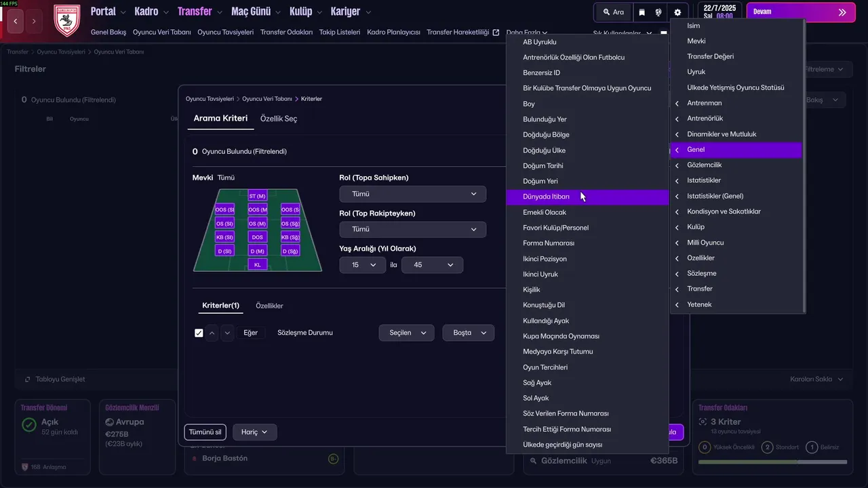Toggle the KB (Sl) position on pitch
This screenshot has height=488, width=868.
point(224,237)
